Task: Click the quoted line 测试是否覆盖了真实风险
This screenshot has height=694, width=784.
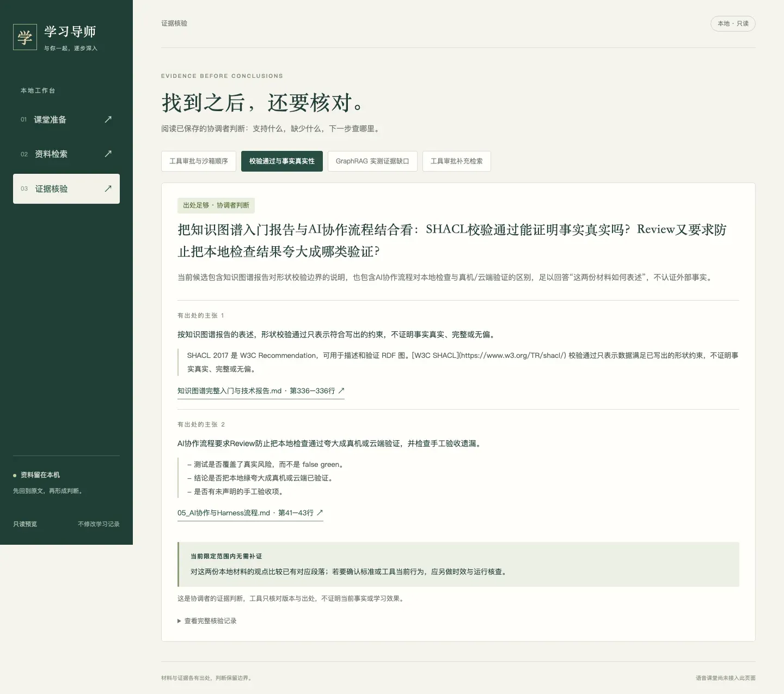Action: pos(265,465)
